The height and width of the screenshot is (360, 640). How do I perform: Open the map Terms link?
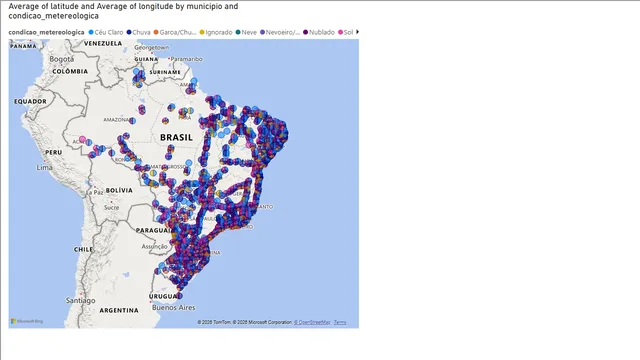pyautogui.click(x=340, y=322)
